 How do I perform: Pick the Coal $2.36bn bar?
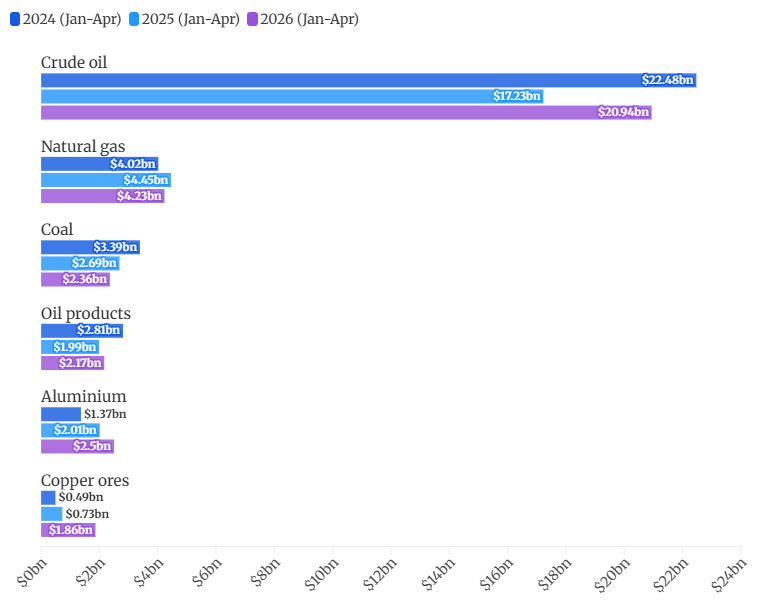pos(76,279)
